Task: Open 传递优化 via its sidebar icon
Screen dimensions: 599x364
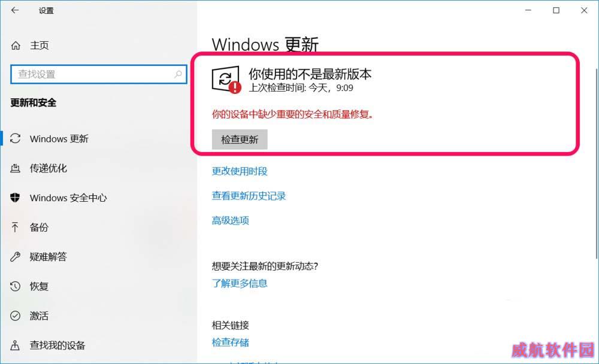Action: point(16,168)
